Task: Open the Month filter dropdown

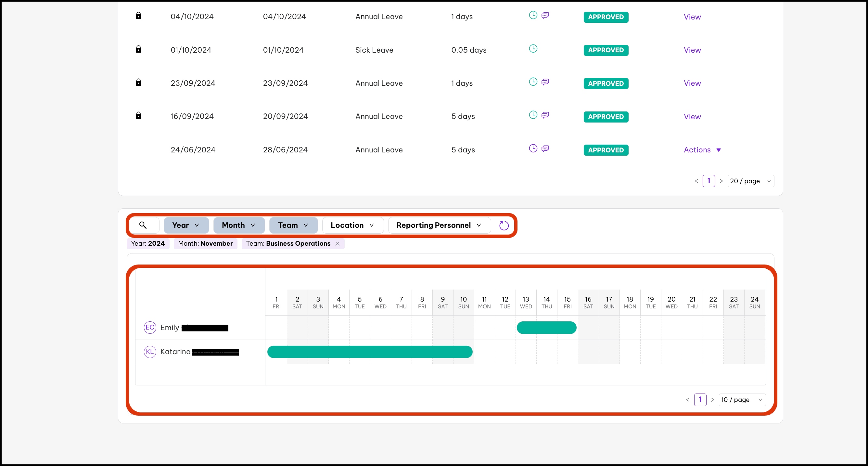Action: click(x=238, y=225)
